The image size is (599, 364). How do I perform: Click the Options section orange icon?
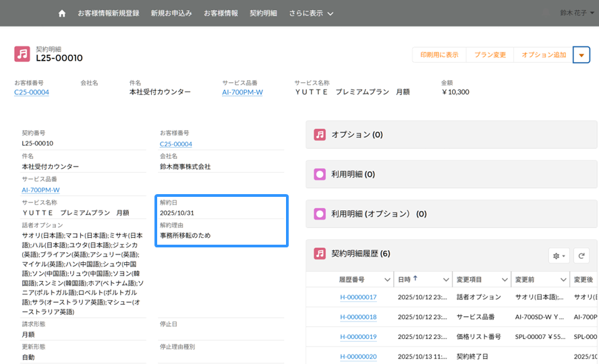click(320, 135)
